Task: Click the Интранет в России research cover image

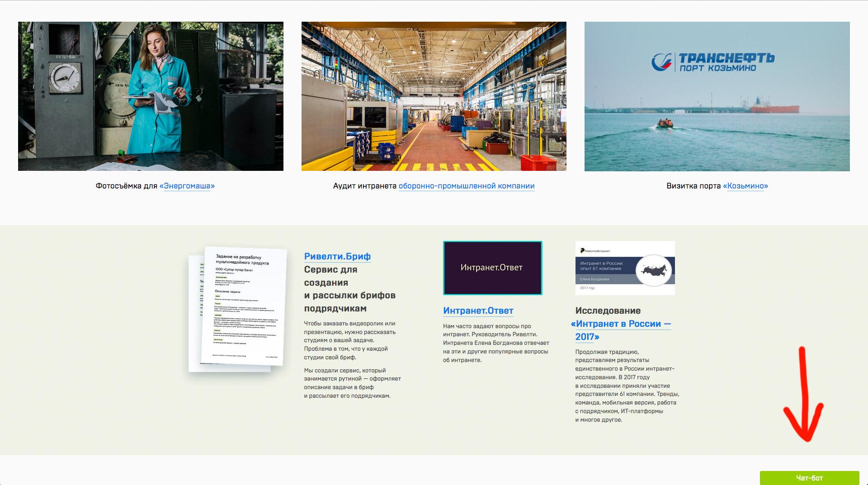Action: [x=625, y=268]
